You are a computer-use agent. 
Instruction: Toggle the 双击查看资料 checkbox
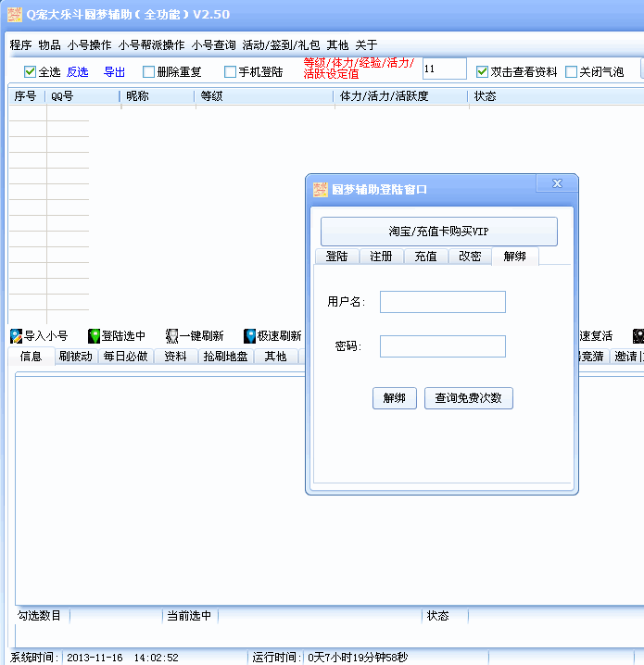482,71
